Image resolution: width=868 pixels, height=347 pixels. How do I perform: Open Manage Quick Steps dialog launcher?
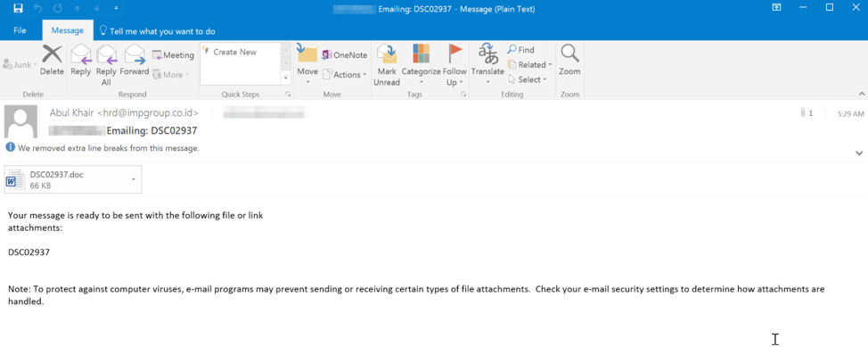(x=288, y=95)
